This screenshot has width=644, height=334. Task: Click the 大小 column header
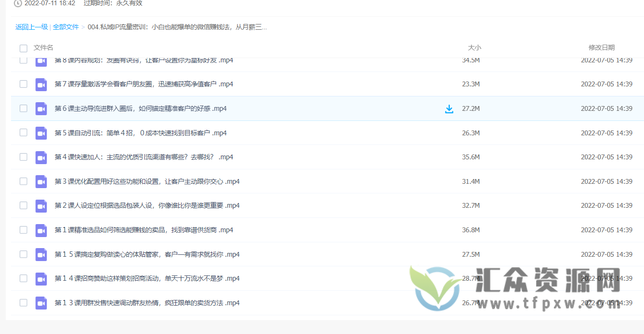click(474, 48)
